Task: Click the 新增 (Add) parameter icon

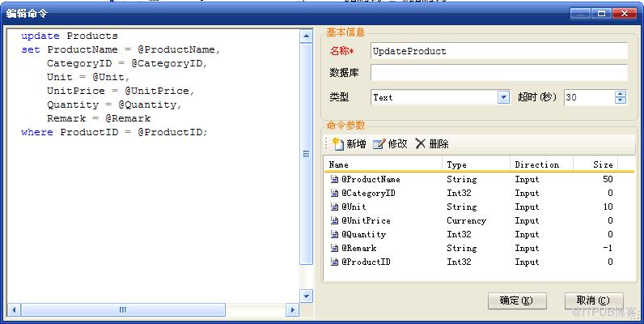Action: (x=338, y=144)
